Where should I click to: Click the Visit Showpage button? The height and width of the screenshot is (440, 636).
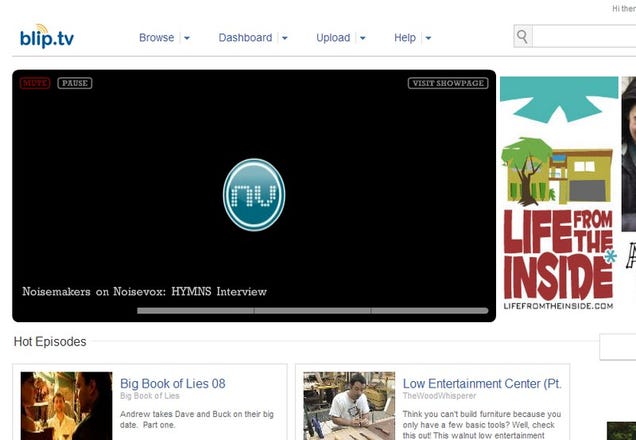coord(448,83)
